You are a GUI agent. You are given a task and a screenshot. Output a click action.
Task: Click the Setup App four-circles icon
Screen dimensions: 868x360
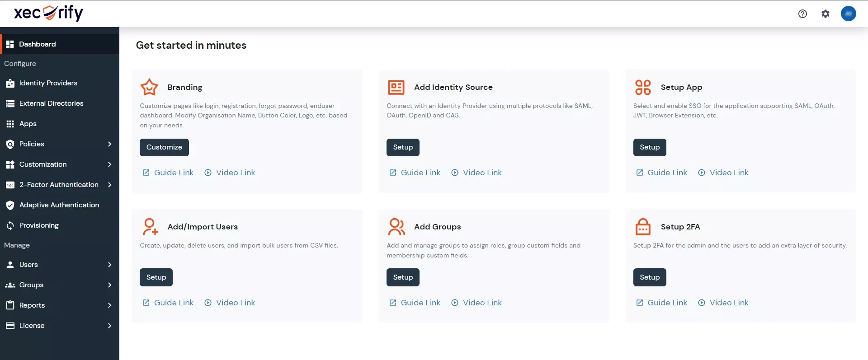pos(643,87)
